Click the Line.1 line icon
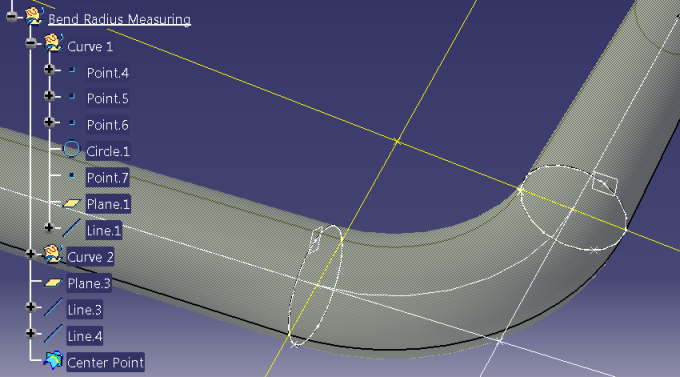 click(x=72, y=228)
